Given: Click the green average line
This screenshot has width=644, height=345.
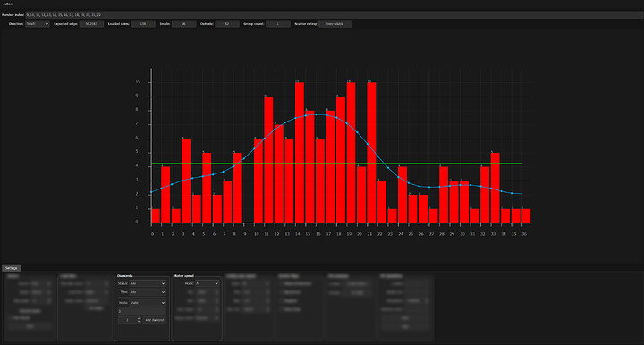Looking at the screenshot, I should point(337,164).
